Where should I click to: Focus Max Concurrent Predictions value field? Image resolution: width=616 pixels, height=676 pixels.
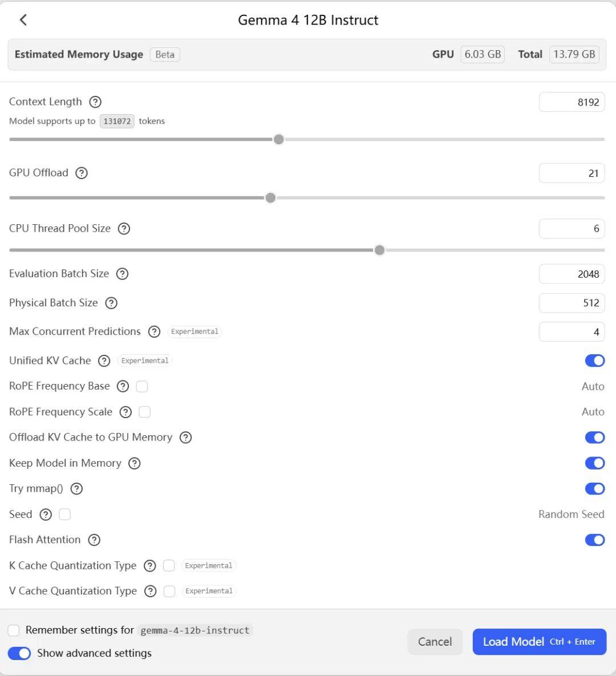tap(572, 332)
